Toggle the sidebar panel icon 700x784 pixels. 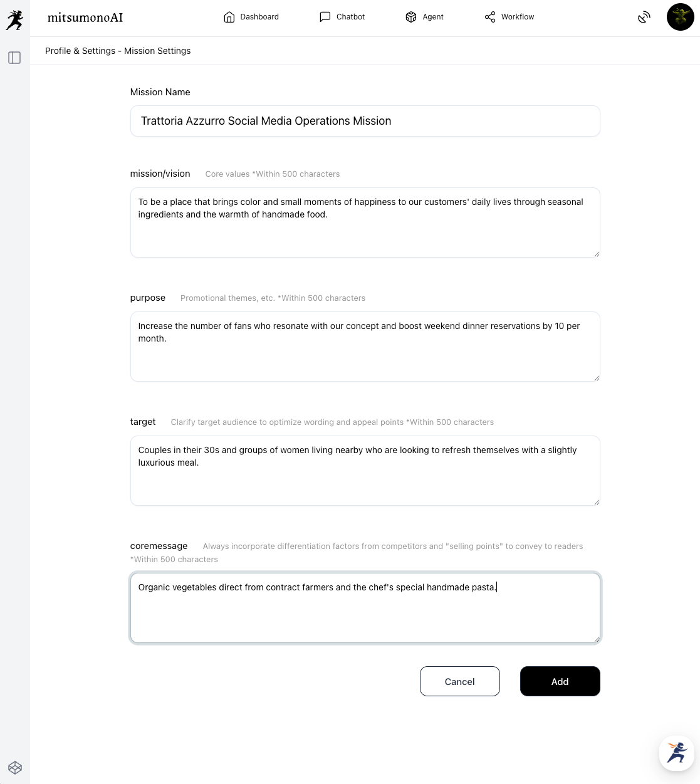tap(14, 58)
